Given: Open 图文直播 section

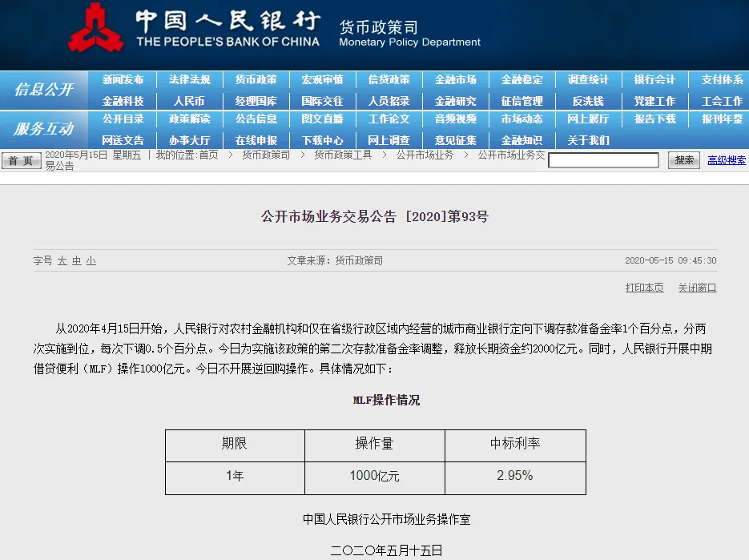Looking at the screenshot, I should [323, 119].
